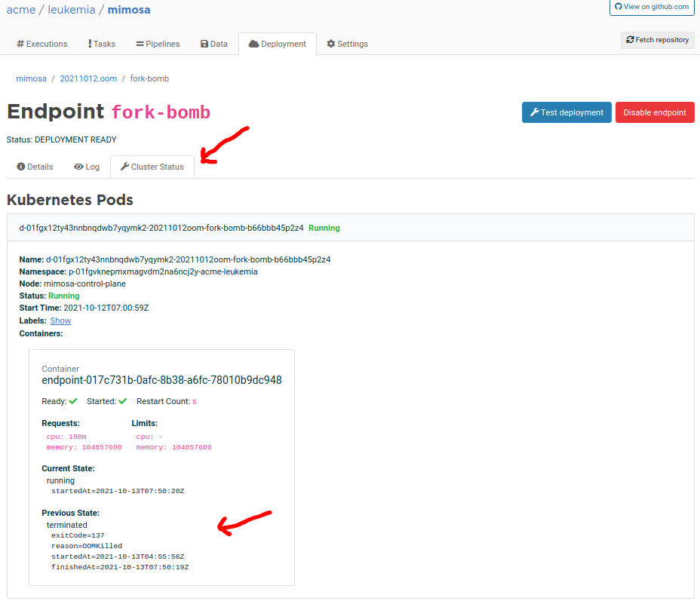Switch to the Pipelines tab
The image size is (700, 601).
(158, 44)
